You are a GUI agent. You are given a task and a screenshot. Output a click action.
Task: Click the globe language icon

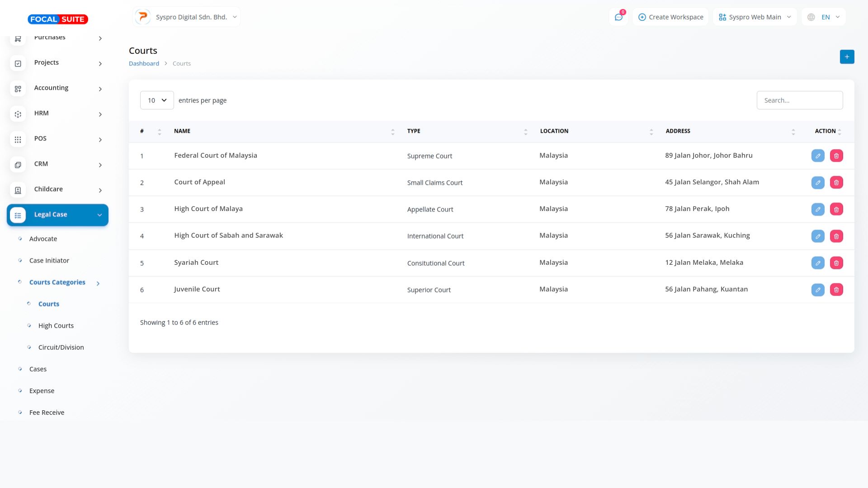811,17
